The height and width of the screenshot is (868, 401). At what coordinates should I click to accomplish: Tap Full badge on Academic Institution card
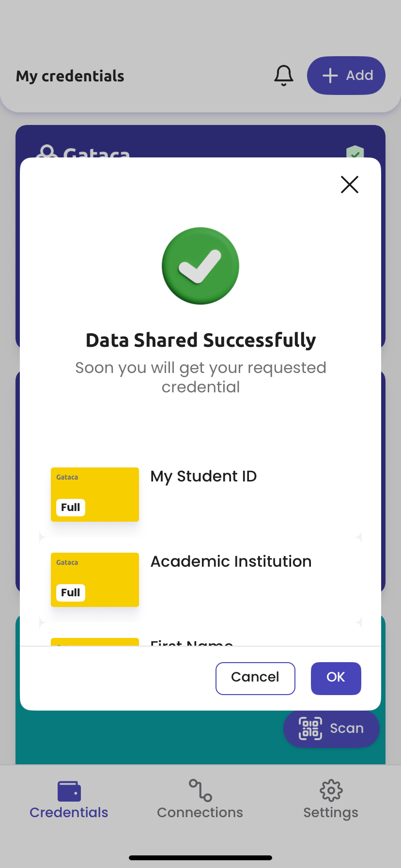coord(71,593)
